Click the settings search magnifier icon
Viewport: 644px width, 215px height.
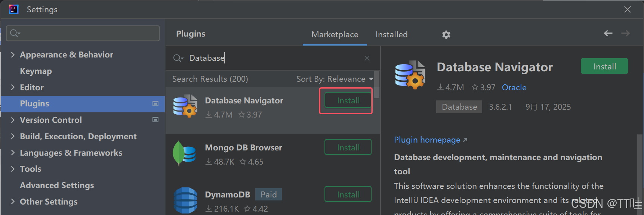15,33
